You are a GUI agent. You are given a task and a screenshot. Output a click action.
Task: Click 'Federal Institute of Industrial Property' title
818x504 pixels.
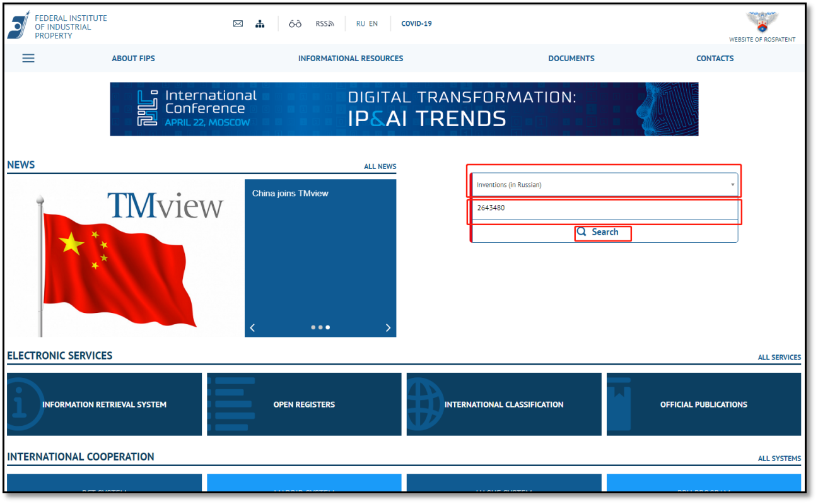(71, 27)
